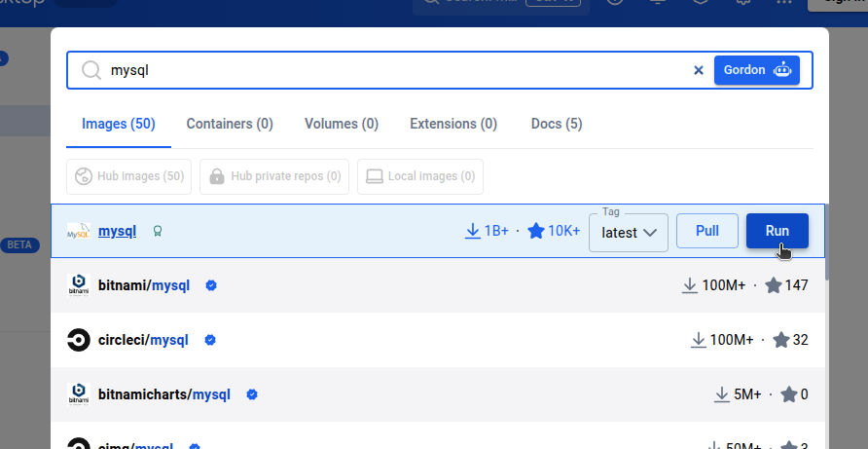Click the star icon on bitnami/mysql row
Screen dimensions: 868x449
click(774, 285)
